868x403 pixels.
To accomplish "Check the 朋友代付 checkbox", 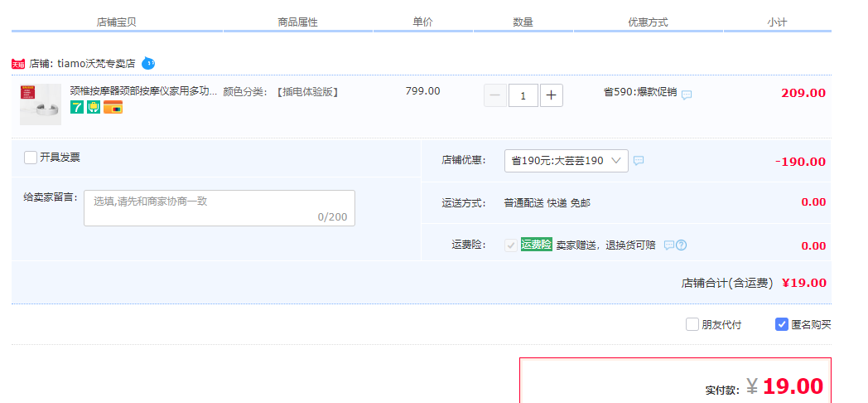I will pos(692,324).
